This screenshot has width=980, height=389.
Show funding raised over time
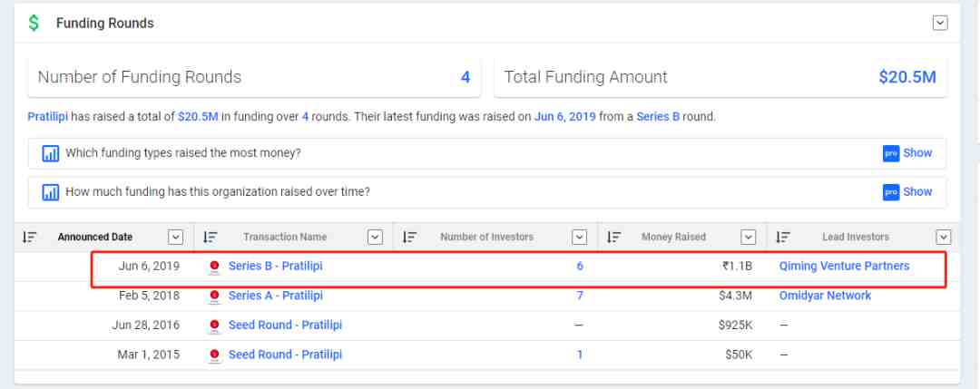click(908, 192)
